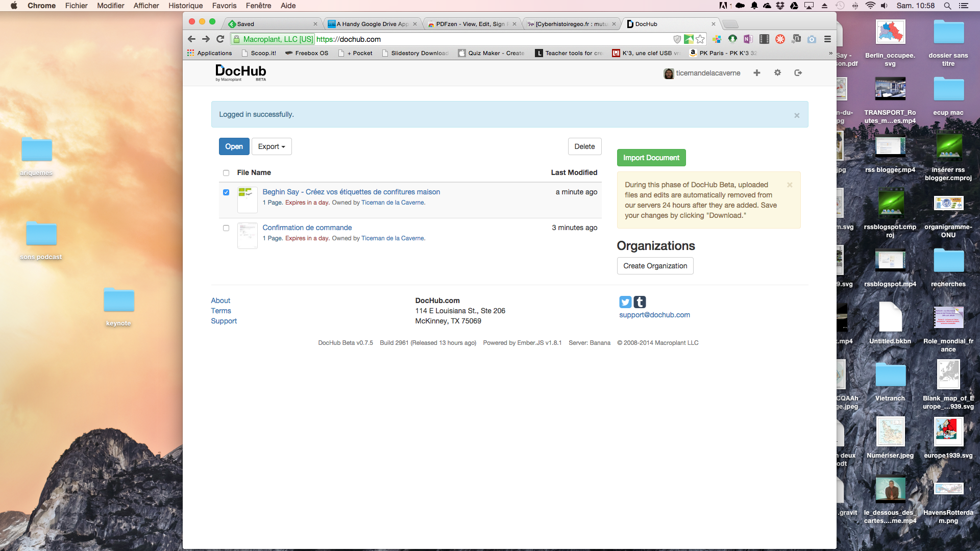The width and height of the screenshot is (980, 551).
Task: Click Create Organization button
Action: coord(655,266)
